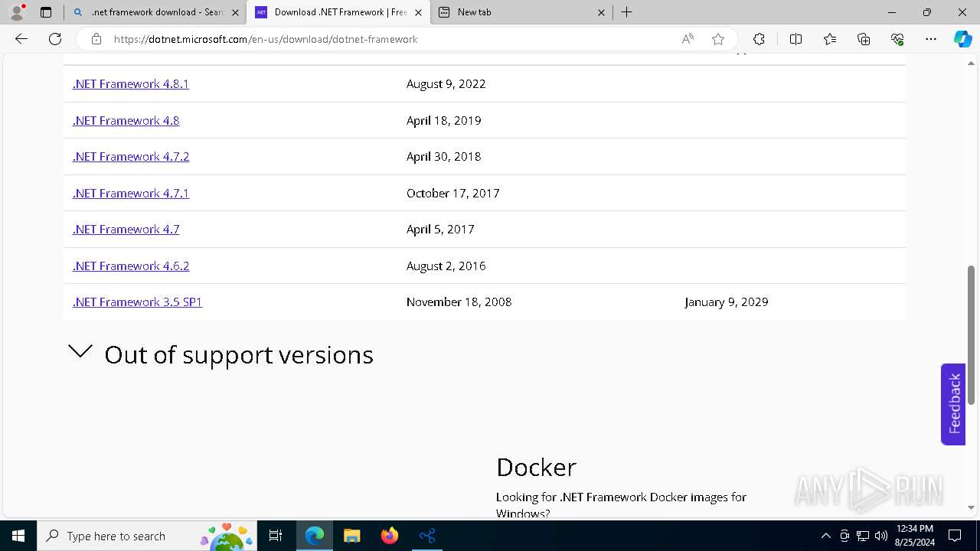Open Settings and more menu
This screenshot has width=980, height=551.
(x=931, y=39)
